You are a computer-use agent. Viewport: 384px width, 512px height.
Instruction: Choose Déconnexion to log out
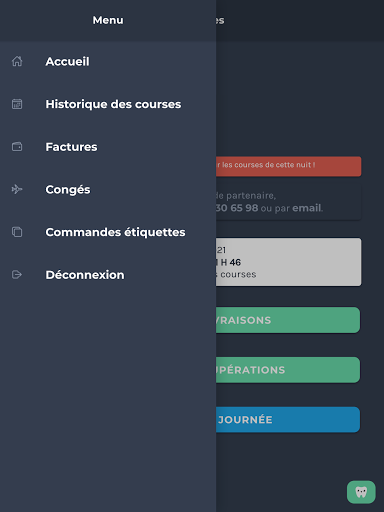click(108, 275)
